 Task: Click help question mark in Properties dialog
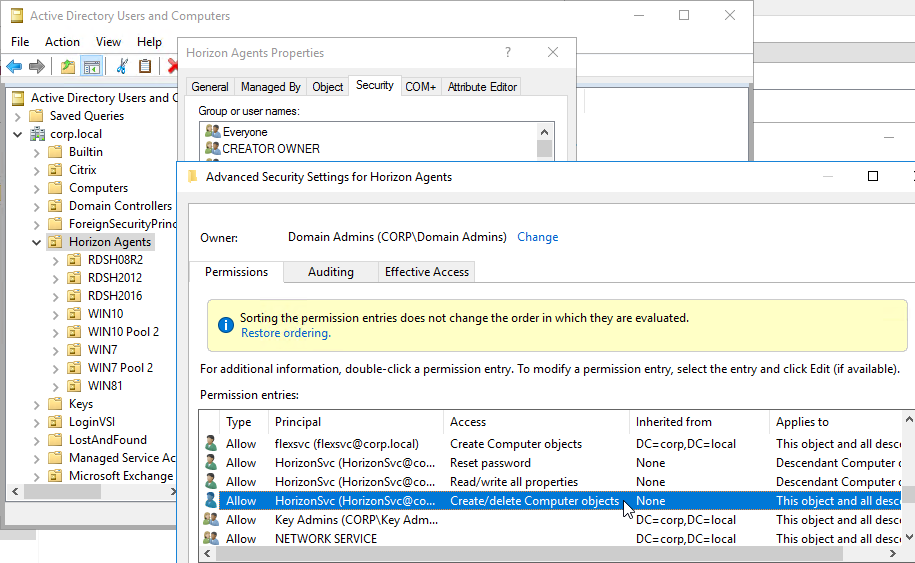point(508,53)
